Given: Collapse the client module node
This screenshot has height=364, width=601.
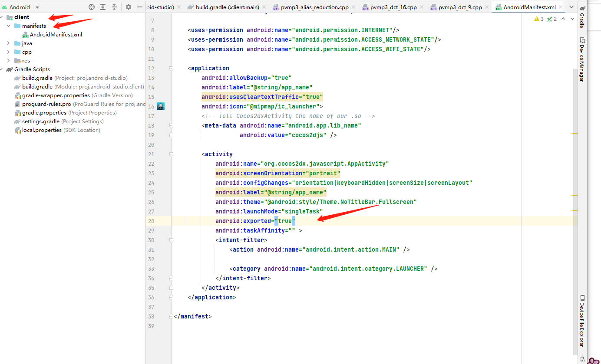Looking at the screenshot, I should pyautogui.click(x=2, y=17).
